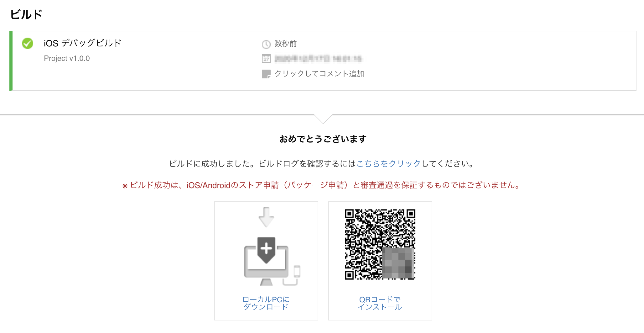Click the QRコードでインストール link
644x333 pixels.
(x=380, y=303)
